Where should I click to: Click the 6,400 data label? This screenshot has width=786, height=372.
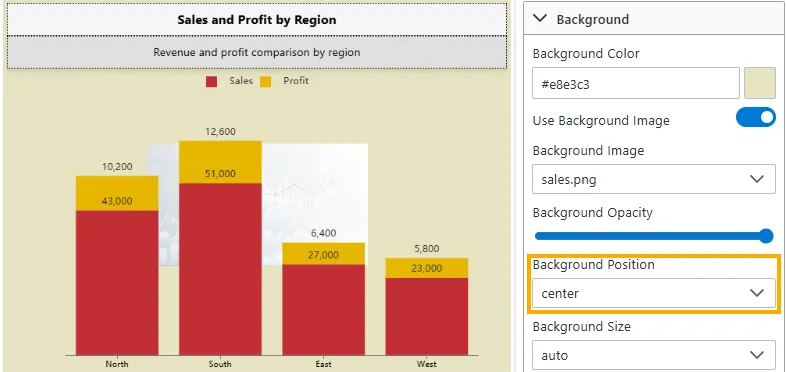click(323, 233)
